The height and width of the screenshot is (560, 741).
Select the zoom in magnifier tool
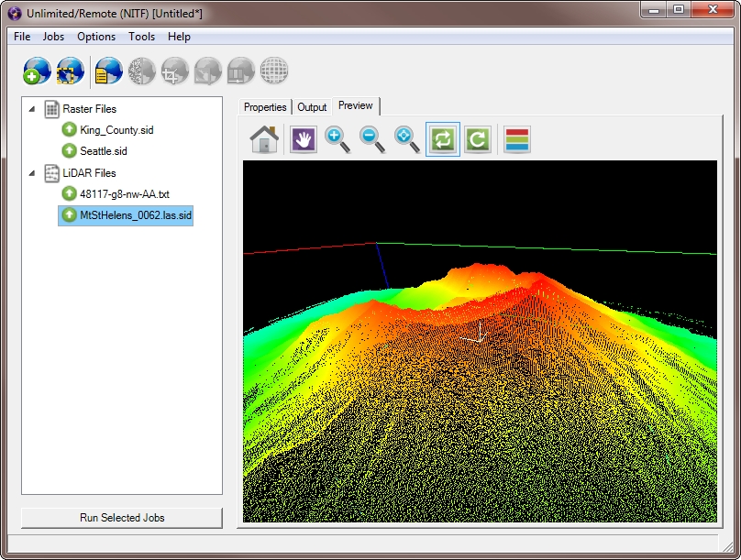click(337, 139)
